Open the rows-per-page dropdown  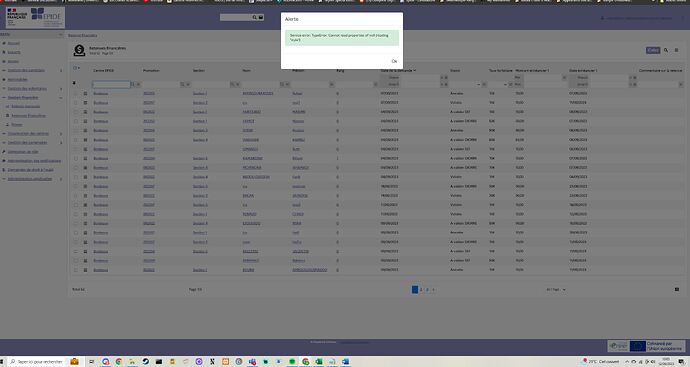pyautogui.click(x=556, y=290)
